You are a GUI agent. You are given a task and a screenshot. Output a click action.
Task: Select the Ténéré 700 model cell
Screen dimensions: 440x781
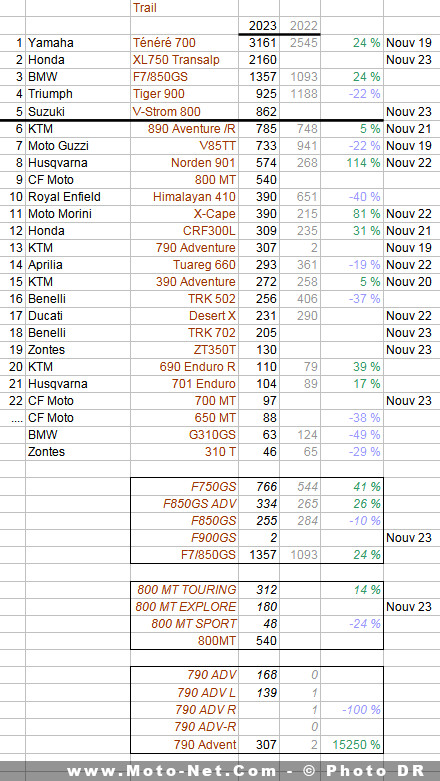point(184,43)
